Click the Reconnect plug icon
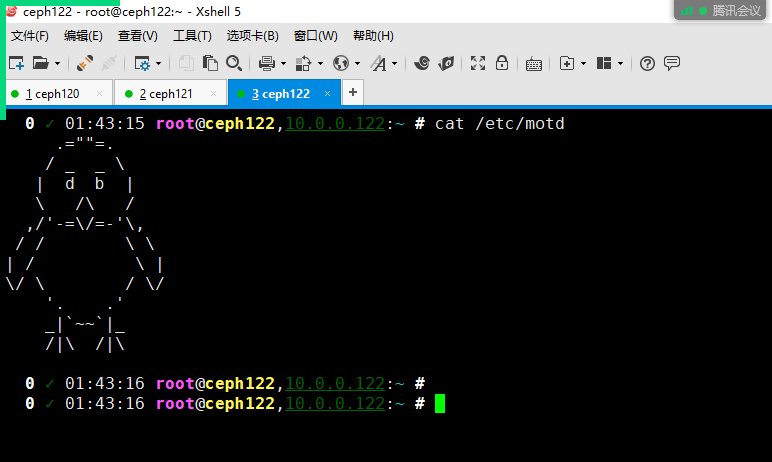772x462 pixels. coord(85,63)
